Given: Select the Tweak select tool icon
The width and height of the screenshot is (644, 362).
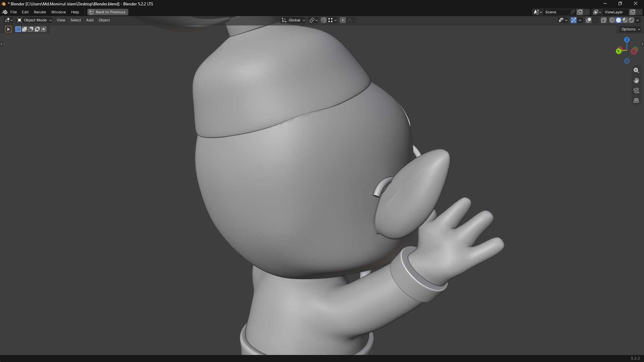Looking at the screenshot, I should 8,29.
